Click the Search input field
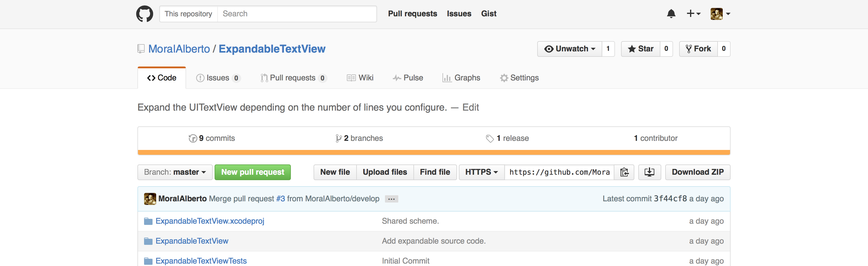 tap(297, 14)
